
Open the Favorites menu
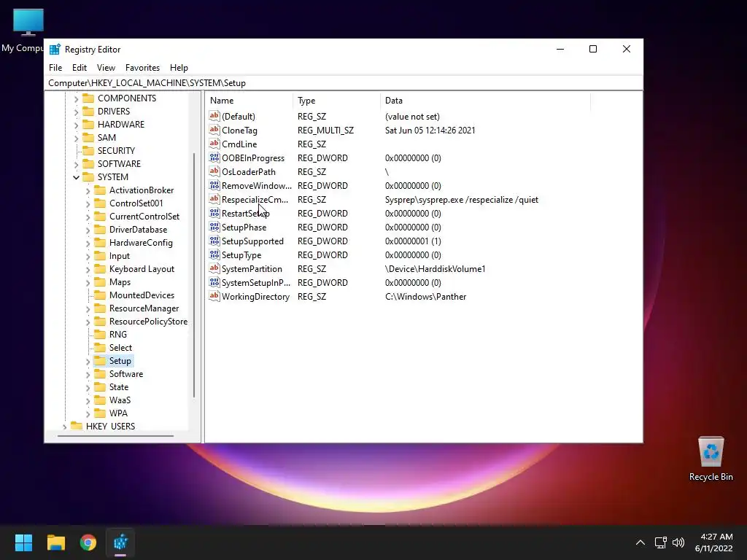coord(142,68)
